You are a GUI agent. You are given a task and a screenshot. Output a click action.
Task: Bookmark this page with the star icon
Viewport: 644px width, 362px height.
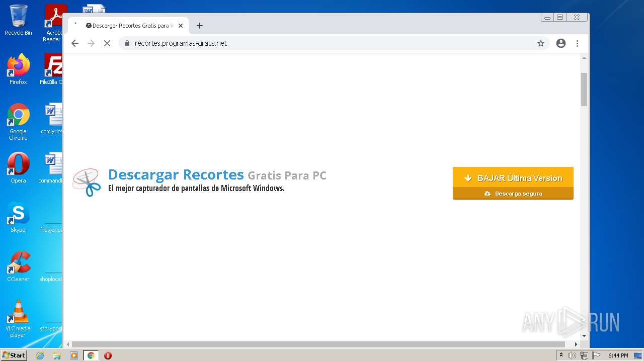tap(541, 43)
